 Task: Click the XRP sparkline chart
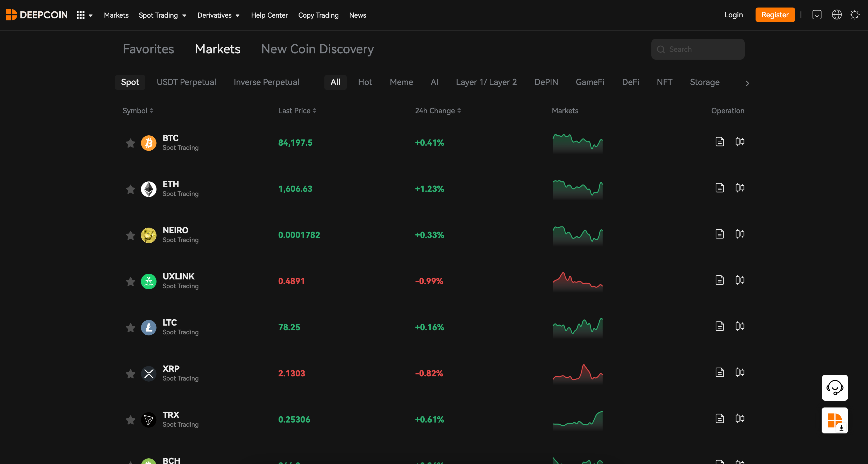click(578, 374)
